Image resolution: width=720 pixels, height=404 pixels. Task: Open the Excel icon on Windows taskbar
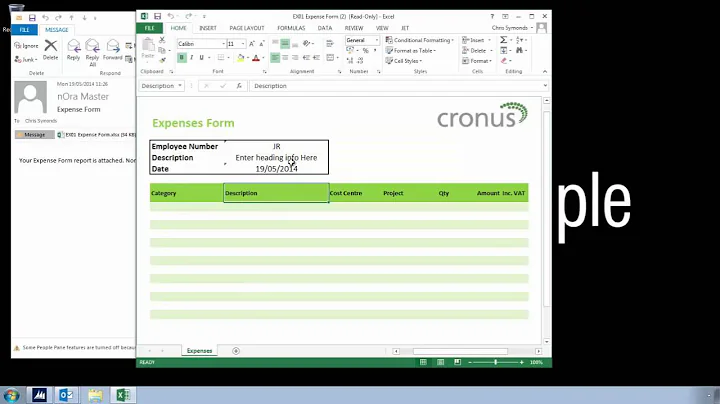coord(123,395)
